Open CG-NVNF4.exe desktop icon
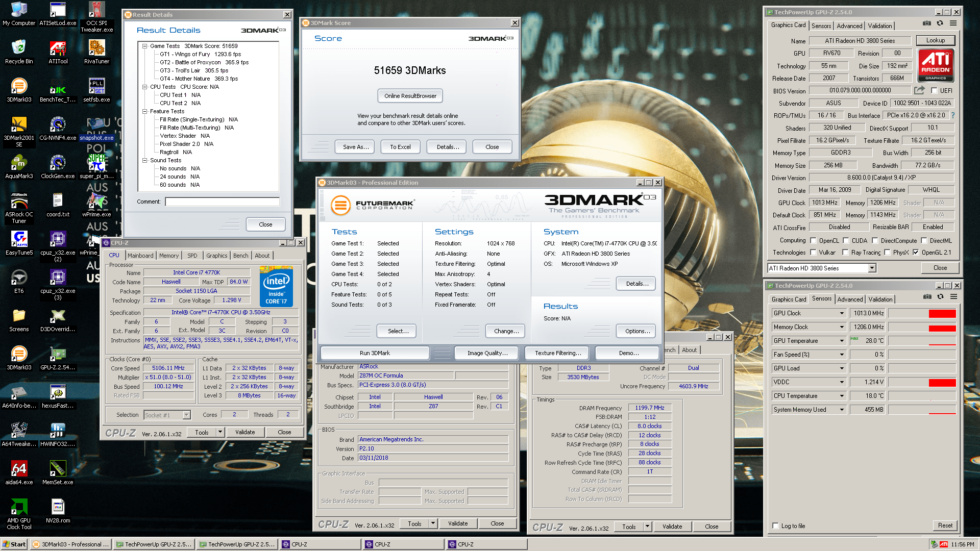Screen dimensions: 980x551 click(58, 128)
